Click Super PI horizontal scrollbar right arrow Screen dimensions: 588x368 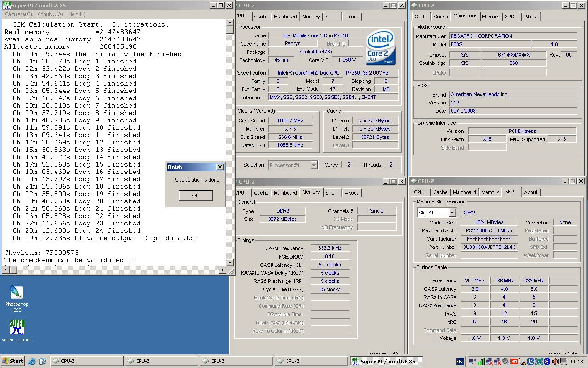(223, 270)
